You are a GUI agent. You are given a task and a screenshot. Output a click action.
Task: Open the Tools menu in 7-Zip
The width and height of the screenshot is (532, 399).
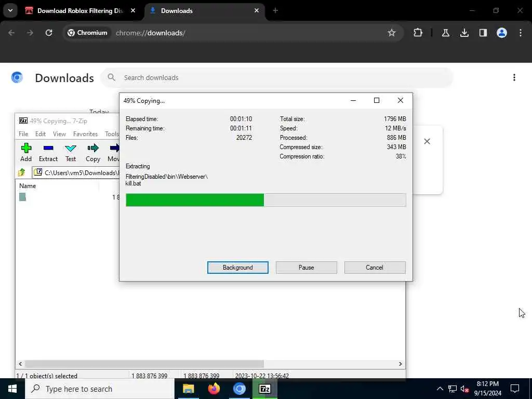pos(112,134)
